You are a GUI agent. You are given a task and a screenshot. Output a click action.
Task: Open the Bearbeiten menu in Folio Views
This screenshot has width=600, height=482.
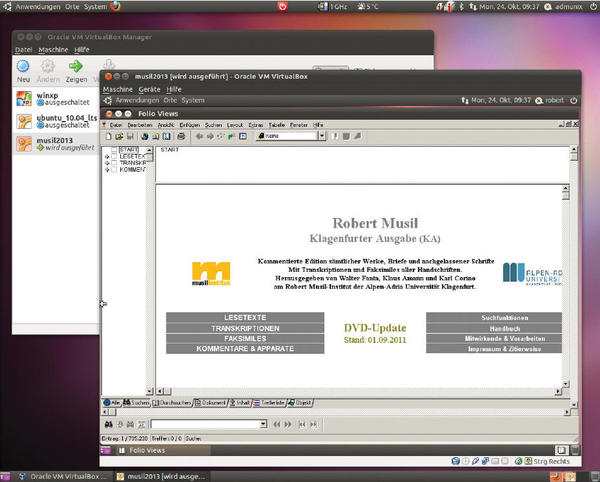(140, 125)
